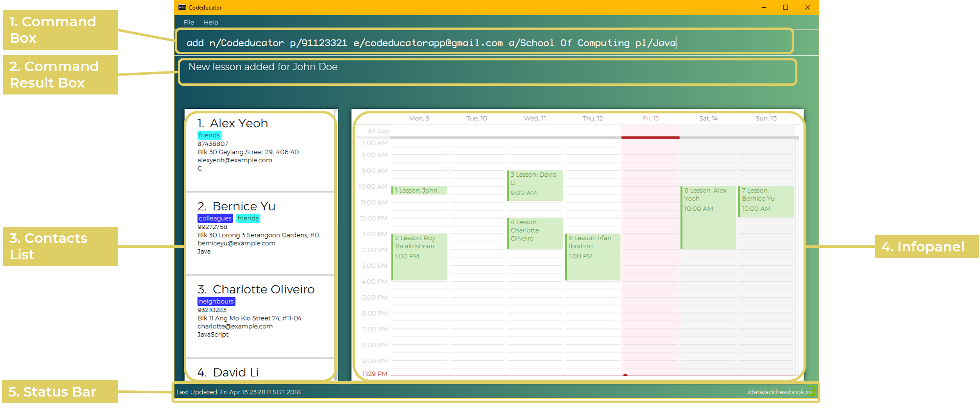Click address Blk 11 Ang Mo Kio Street 74
Screen dimensions: 980x408
(249, 318)
